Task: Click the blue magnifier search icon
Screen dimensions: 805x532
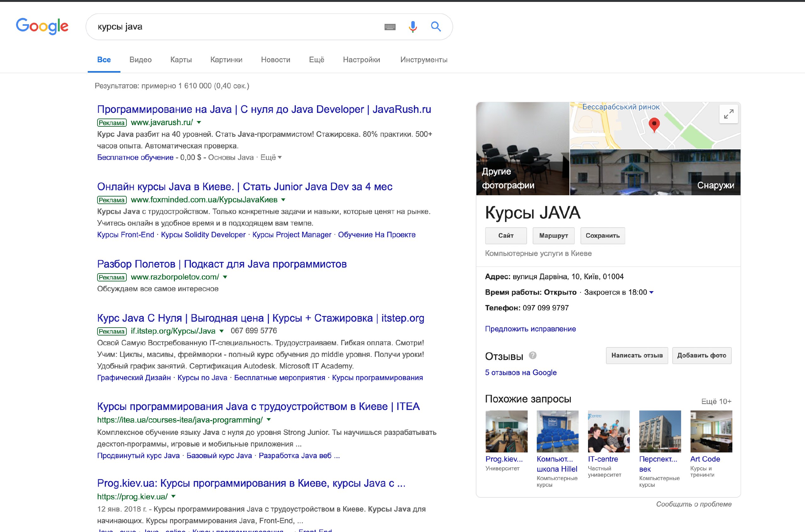Action: pyautogui.click(x=436, y=26)
